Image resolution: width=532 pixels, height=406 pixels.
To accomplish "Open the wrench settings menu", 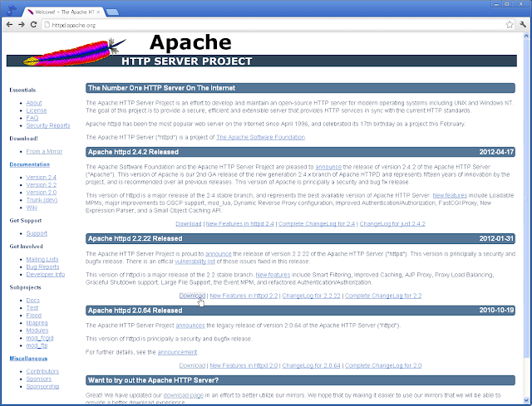I will (523, 24).
